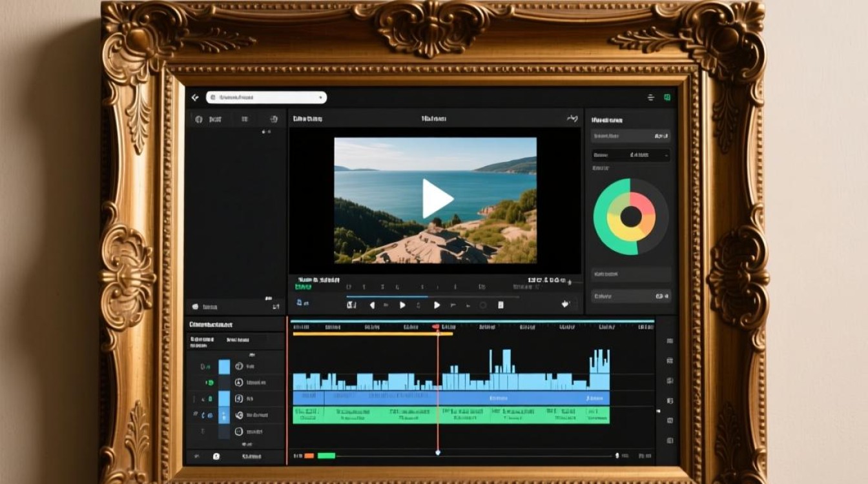
Task: Click the white round icon below the track list
Action: [x=216, y=456]
